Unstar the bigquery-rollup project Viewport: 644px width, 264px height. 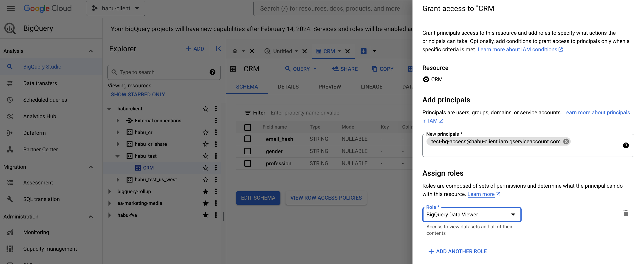click(x=205, y=191)
